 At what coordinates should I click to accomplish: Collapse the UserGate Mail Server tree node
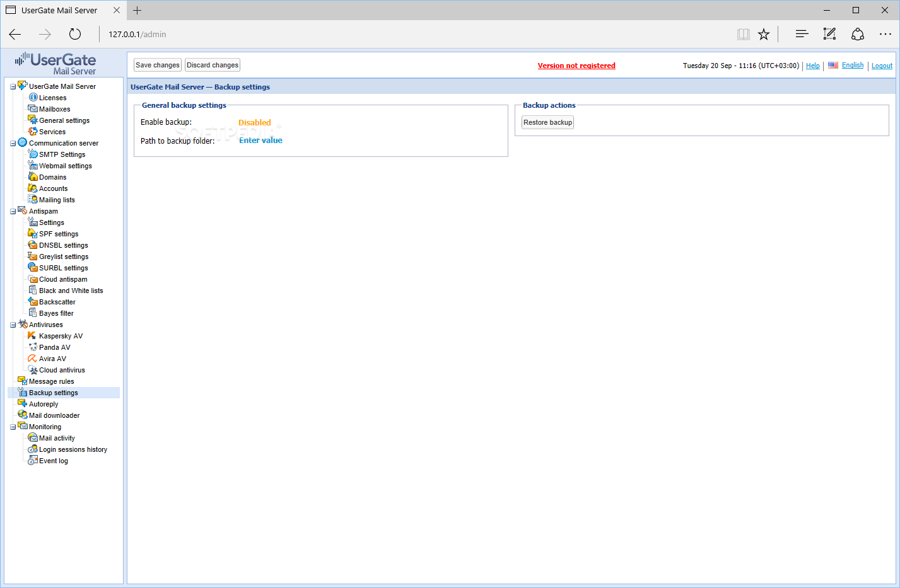pyautogui.click(x=13, y=87)
